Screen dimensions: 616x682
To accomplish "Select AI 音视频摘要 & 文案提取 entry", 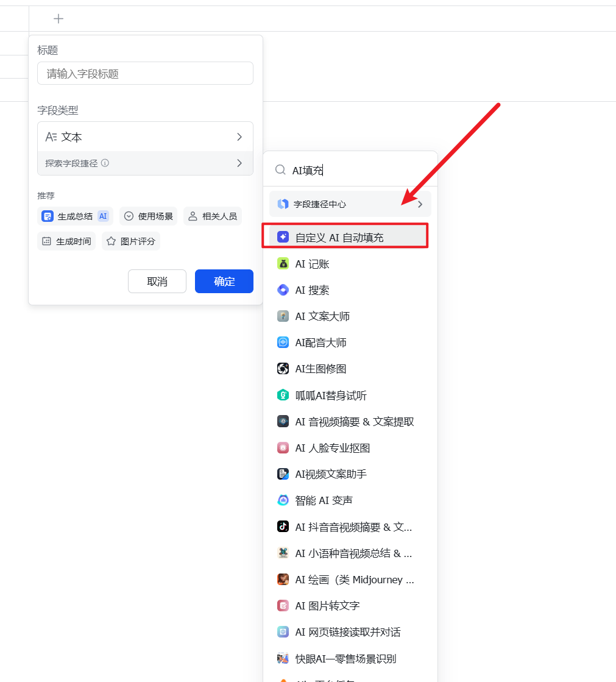I will tap(349, 422).
